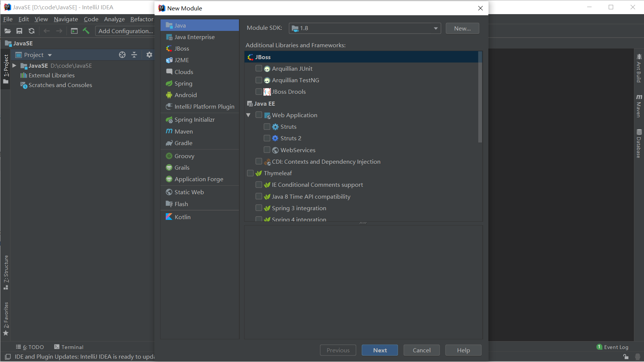Select Maven module type

(x=200, y=131)
